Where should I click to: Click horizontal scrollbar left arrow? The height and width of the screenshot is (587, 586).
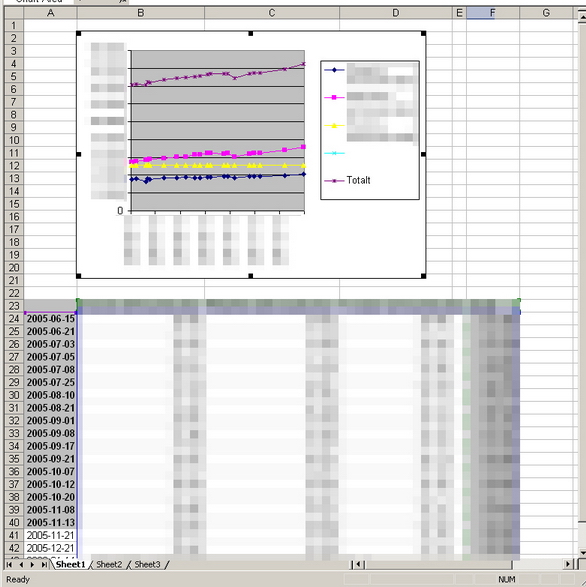[x=359, y=564]
